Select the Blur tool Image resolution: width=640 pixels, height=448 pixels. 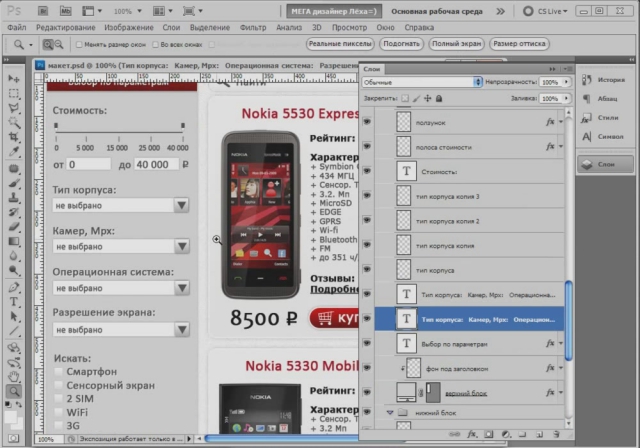14,255
